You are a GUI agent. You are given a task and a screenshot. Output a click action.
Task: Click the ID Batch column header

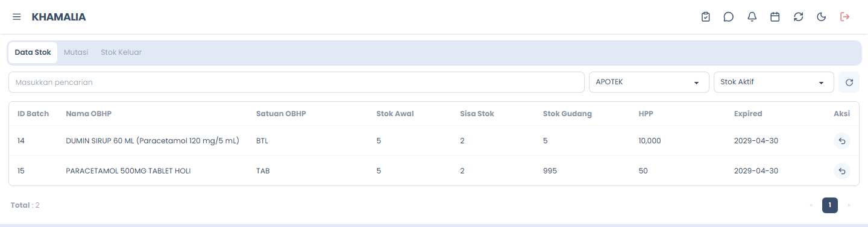coord(33,114)
